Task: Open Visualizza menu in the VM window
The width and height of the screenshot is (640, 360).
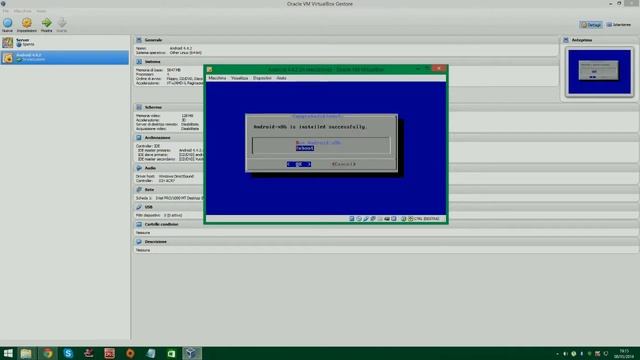Action: pyautogui.click(x=239, y=78)
